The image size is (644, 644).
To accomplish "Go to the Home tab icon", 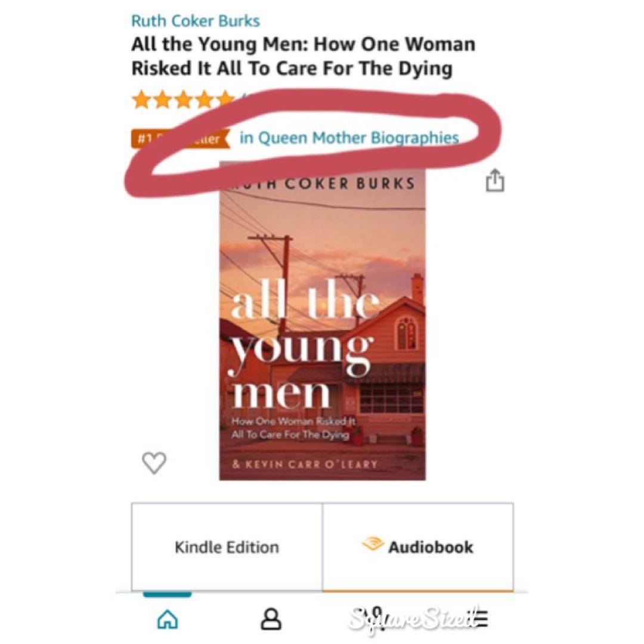I will 168,619.
